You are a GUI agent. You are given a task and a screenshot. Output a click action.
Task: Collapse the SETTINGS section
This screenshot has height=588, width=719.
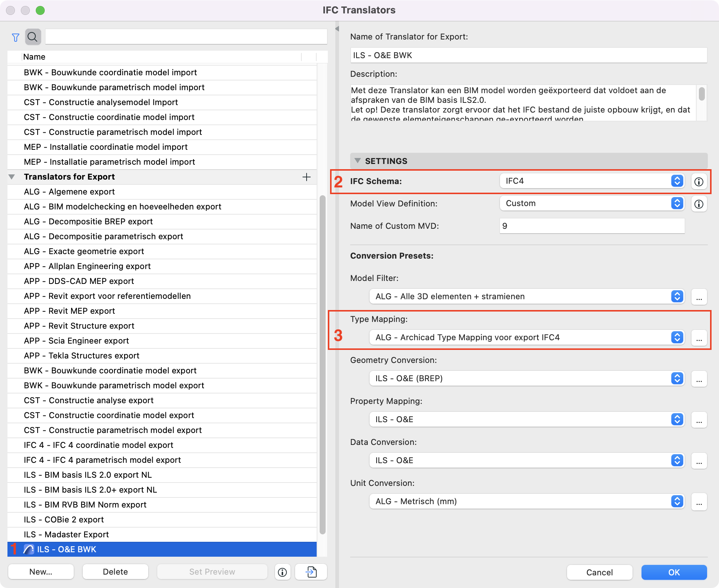click(358, 161)
